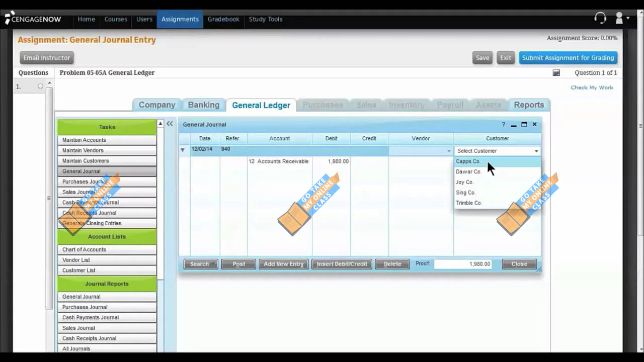
Task: Switch to the Banking tab
Action: click(204, 105)
